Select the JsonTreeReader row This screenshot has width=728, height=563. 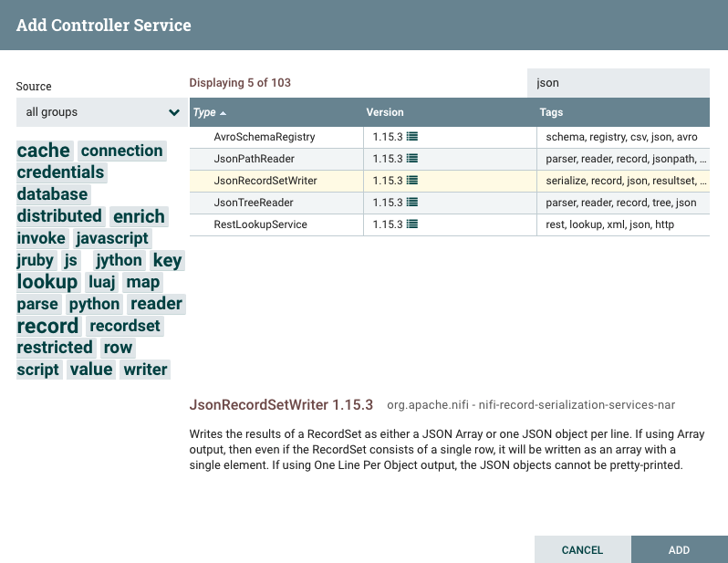click(450, 203)
